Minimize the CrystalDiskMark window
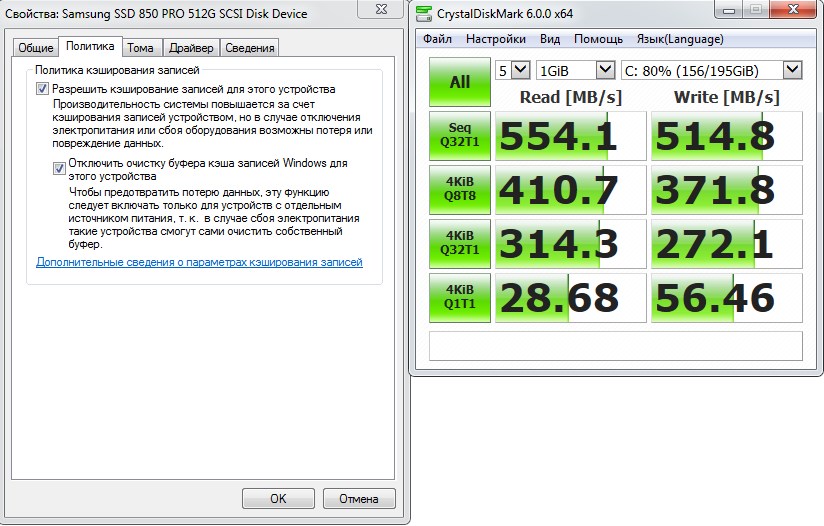Viewport: 824px width, 526px height. tap(729, 10)
